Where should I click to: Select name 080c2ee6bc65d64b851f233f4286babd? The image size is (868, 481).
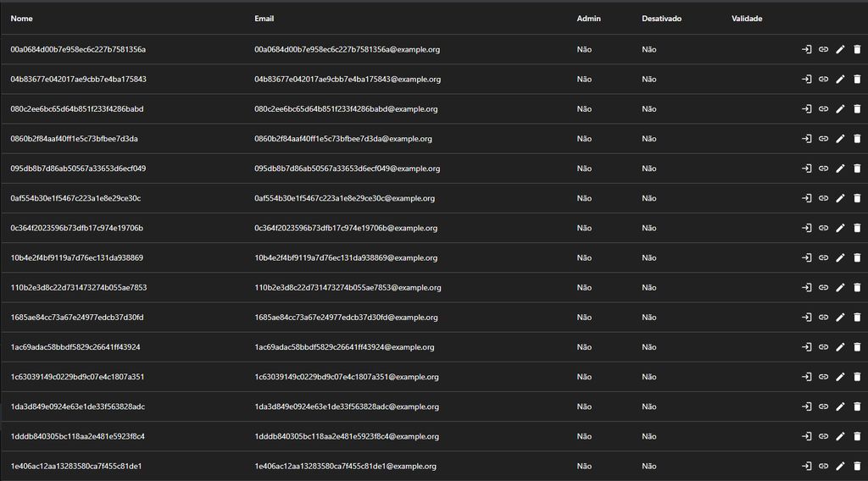coord(77,109)
